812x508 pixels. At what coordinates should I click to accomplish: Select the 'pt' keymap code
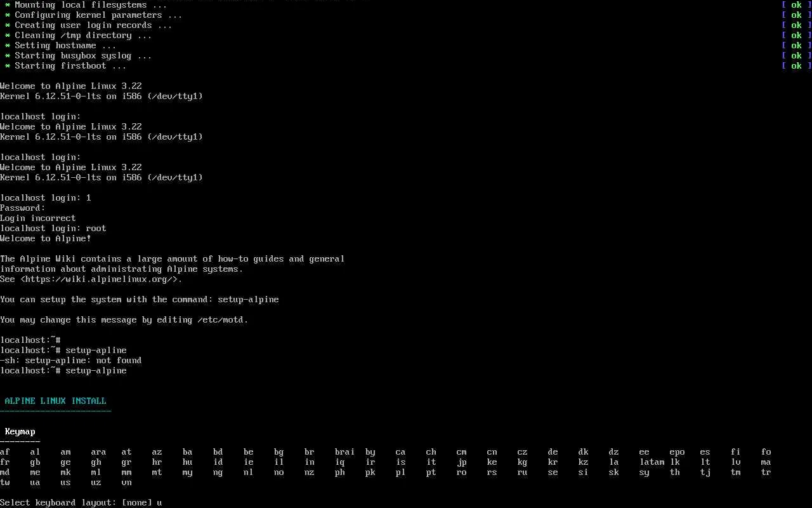point(431,472)
